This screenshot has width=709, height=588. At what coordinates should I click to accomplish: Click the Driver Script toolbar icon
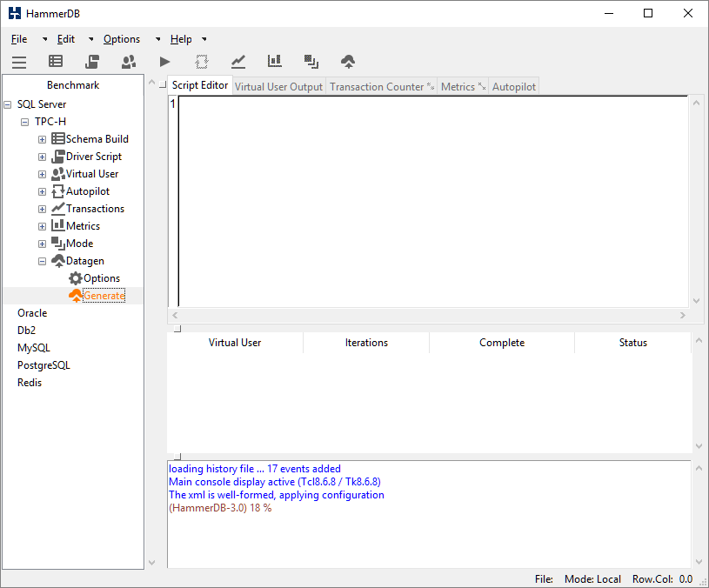(x=92, y=62)
